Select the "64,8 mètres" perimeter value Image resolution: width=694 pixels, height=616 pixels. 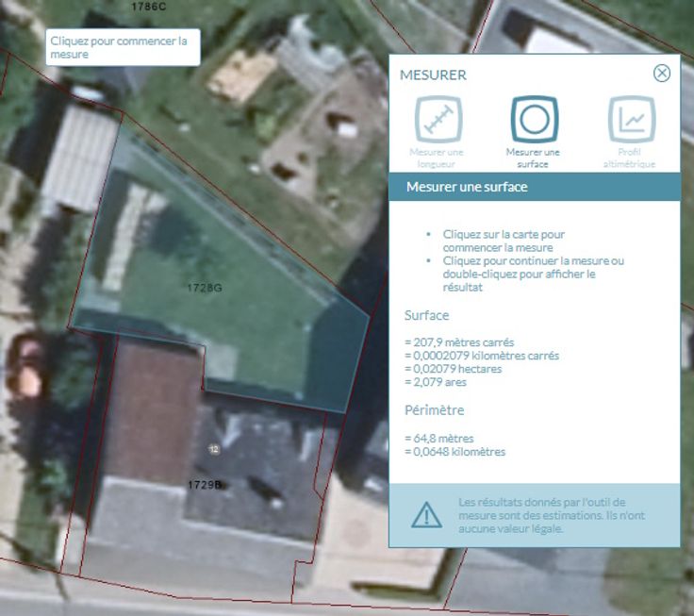438,438
